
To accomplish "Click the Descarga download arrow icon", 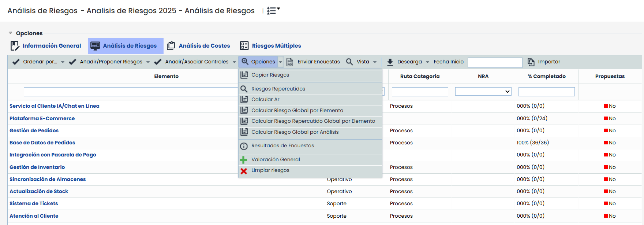I will pos(390,62).
